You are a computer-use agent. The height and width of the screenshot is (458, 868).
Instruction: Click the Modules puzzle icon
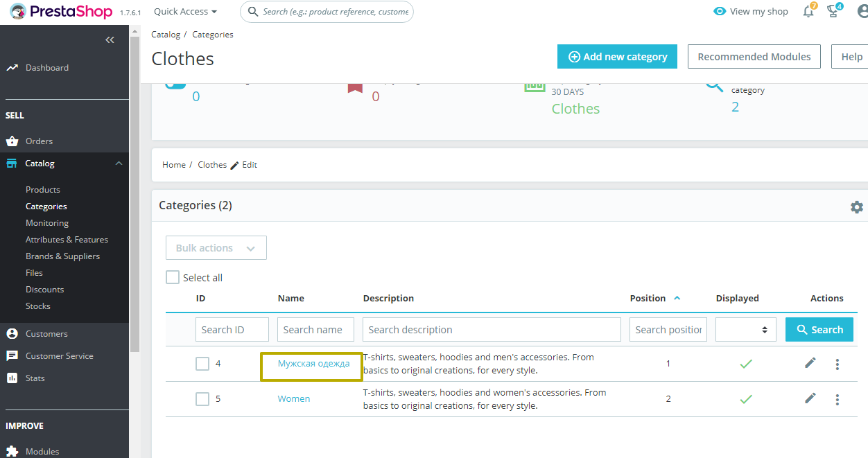12,452
